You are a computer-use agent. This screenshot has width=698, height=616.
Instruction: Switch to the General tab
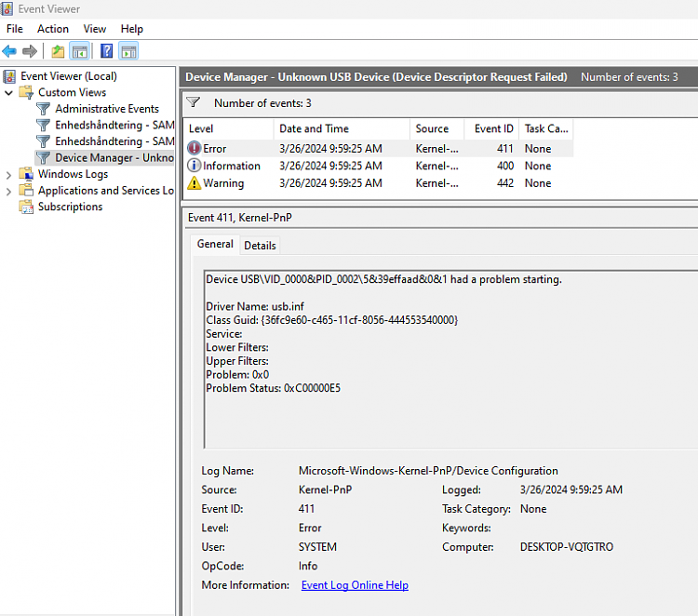(215, 244)
